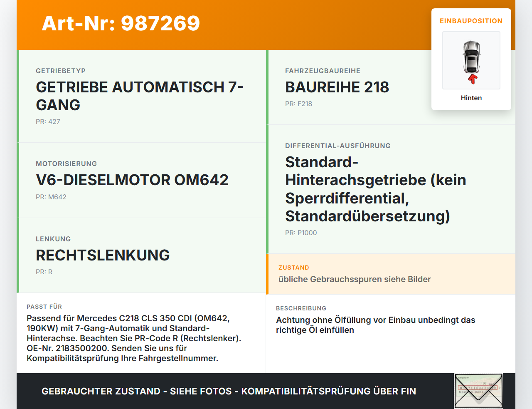Screen dimensions: 532x409
Task: Click the Art-Nr: 987269 heading
Action: click(x=121, y=23)
